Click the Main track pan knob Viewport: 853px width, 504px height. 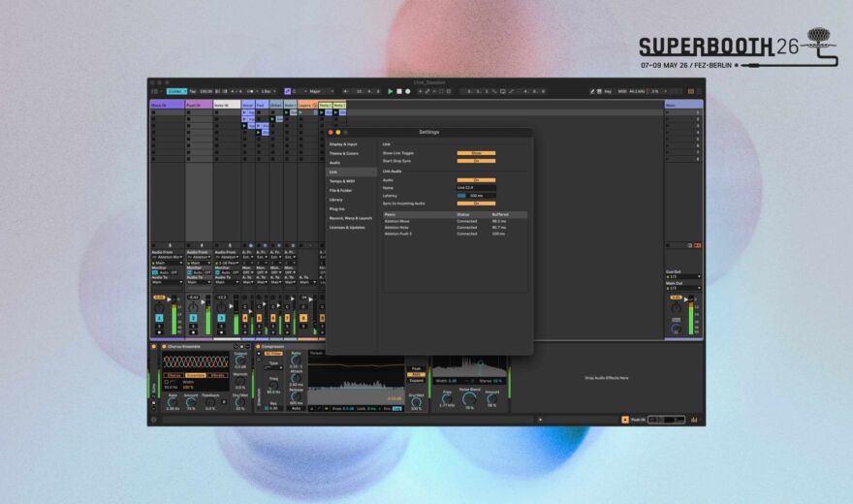[x=676, y=307]
